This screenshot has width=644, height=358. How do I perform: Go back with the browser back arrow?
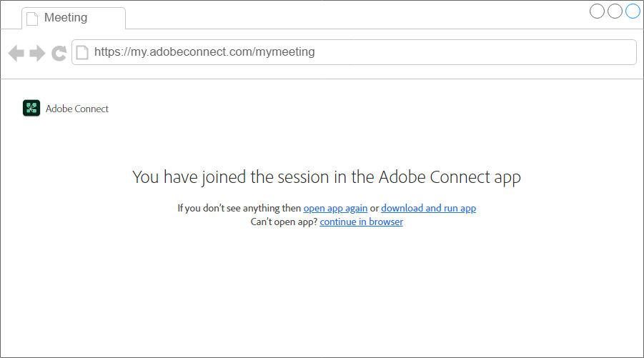point(16,53)
